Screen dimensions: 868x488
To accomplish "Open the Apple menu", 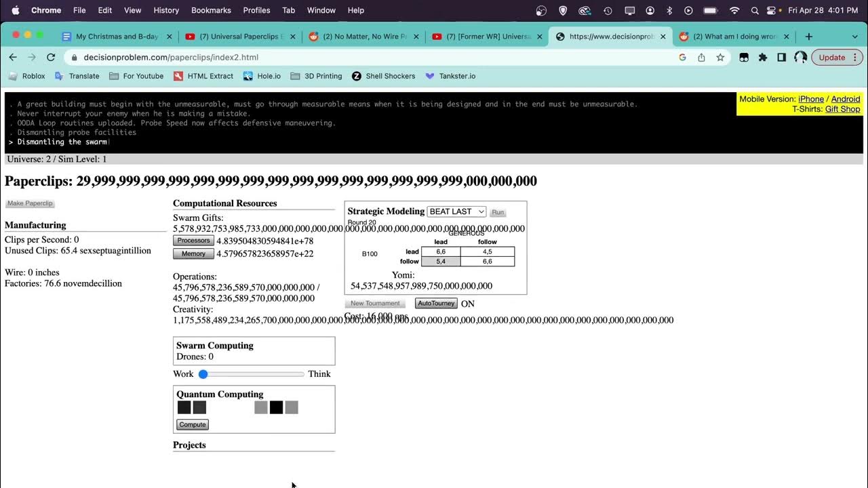I will click(x=16, y=10).
